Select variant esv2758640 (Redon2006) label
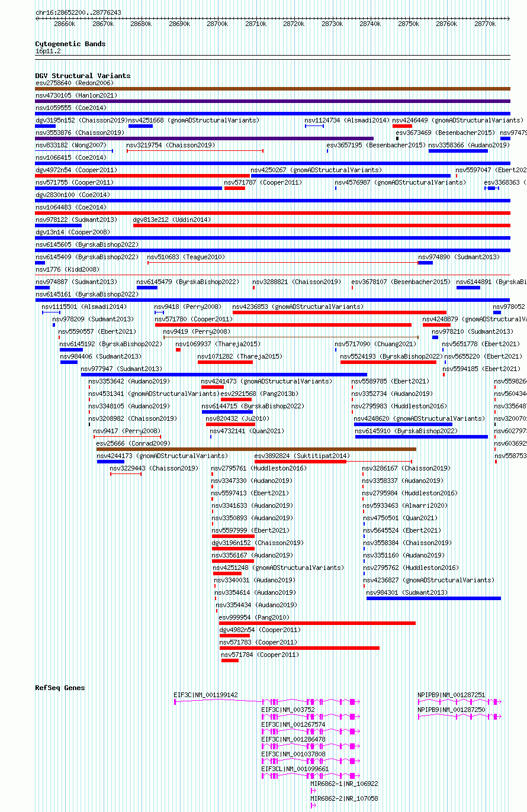Viewport: 527px width, 812px height. tap(75, 83)
